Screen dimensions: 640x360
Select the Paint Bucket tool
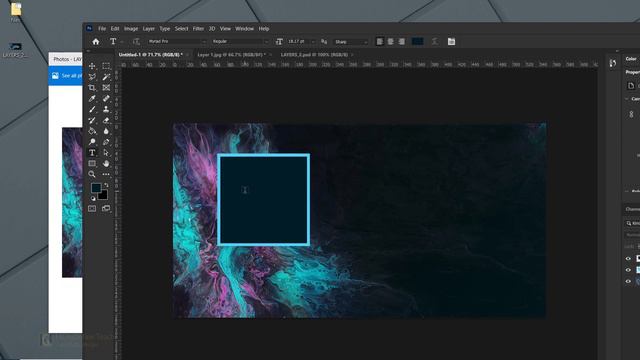pos(92,131)
